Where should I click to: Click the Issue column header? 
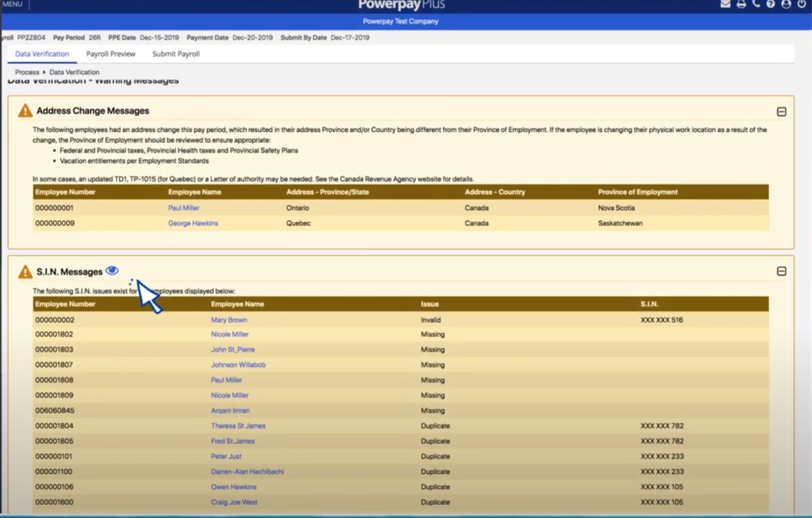(x=429, y=304)
